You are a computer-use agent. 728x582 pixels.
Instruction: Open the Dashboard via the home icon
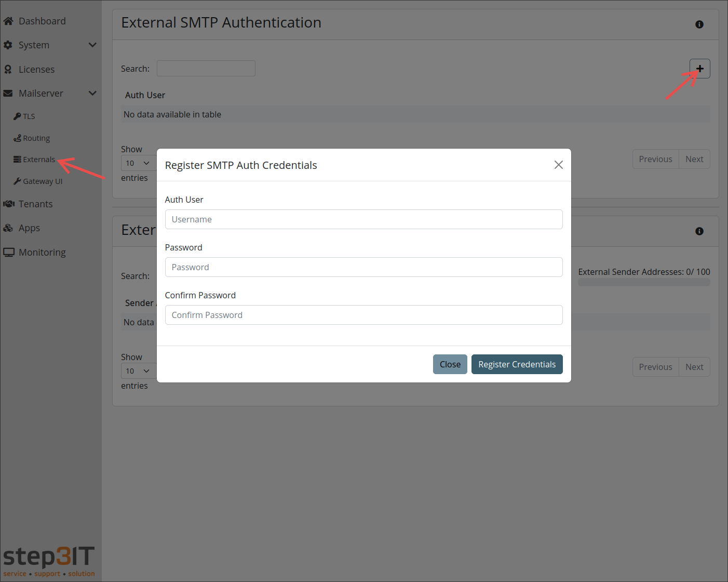8,21
